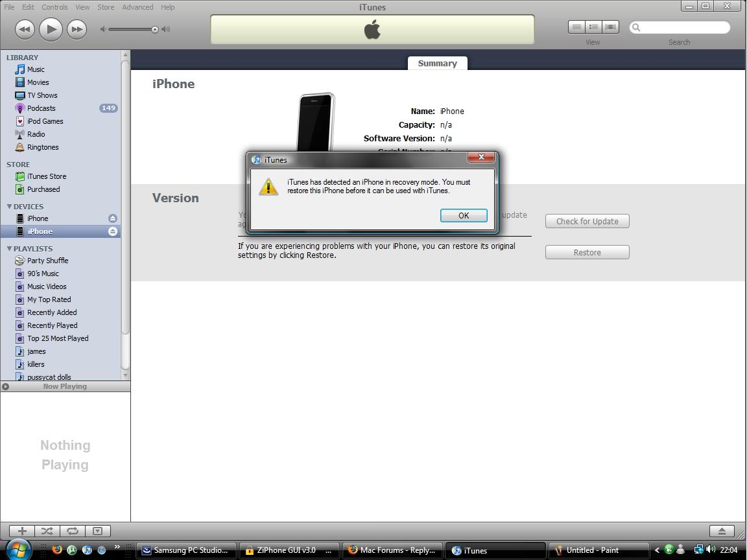
Task: Click the eject button at bottom right
Action: (x=722, y=531)
